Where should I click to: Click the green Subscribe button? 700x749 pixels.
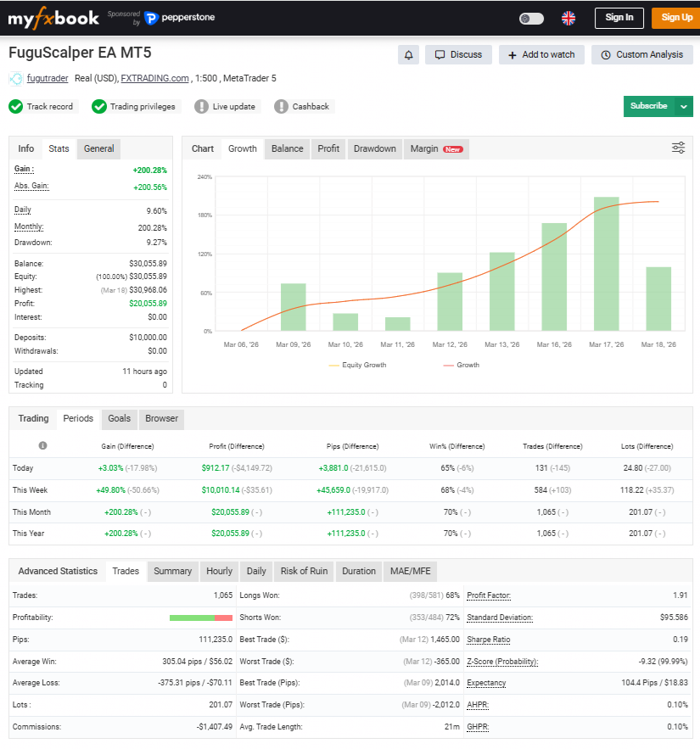tap(648, 106)
